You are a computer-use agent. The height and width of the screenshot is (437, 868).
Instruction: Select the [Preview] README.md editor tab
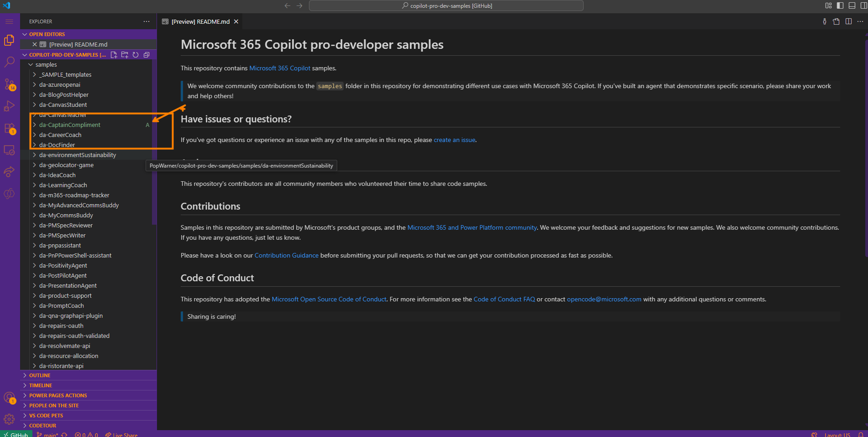tap(200, 21)
